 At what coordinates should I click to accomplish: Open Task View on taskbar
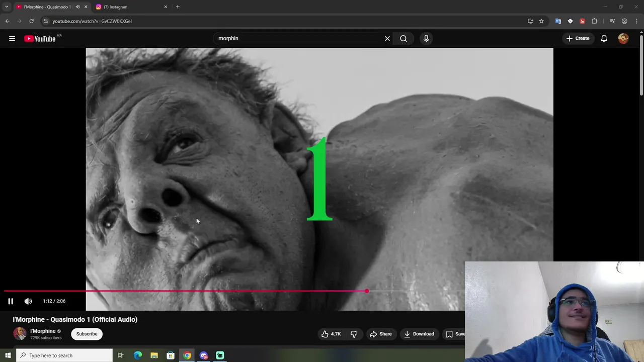tap(121, 355)
